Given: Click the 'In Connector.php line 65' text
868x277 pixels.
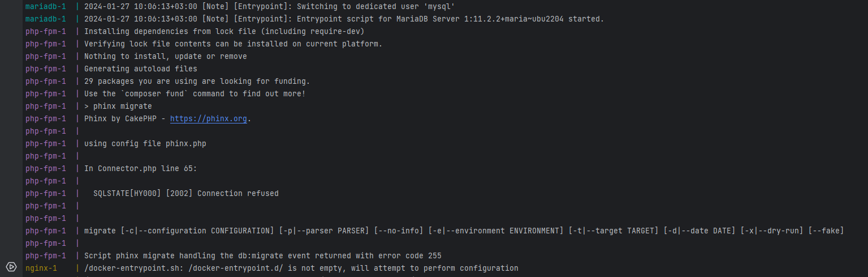Looking at the screenshot, I should pos(140,169).
